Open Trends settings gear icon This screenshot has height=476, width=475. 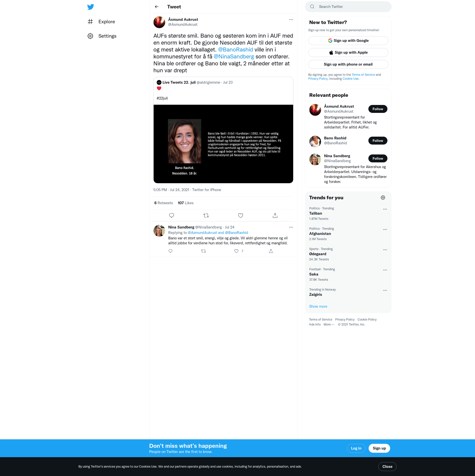coord(383,198)
